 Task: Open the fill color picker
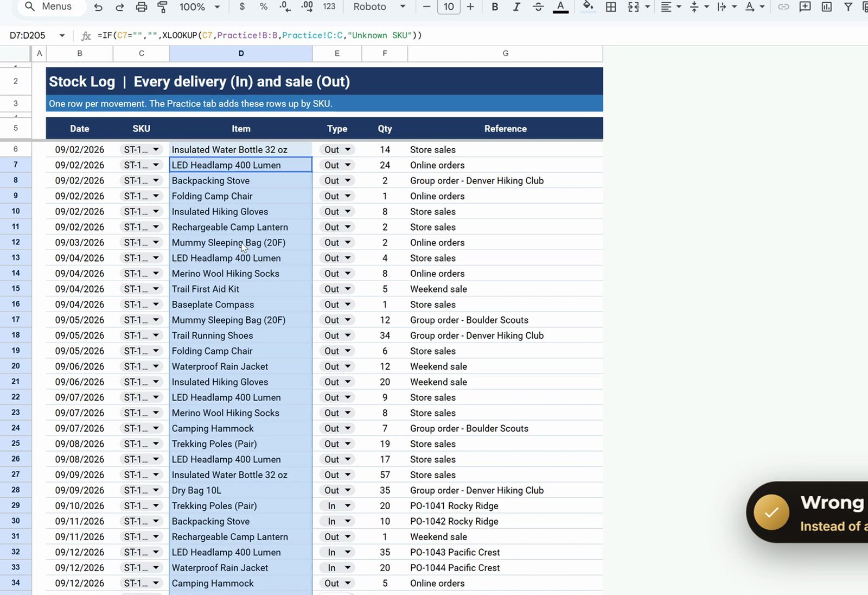pyautogui.click(x=588, y=7)
